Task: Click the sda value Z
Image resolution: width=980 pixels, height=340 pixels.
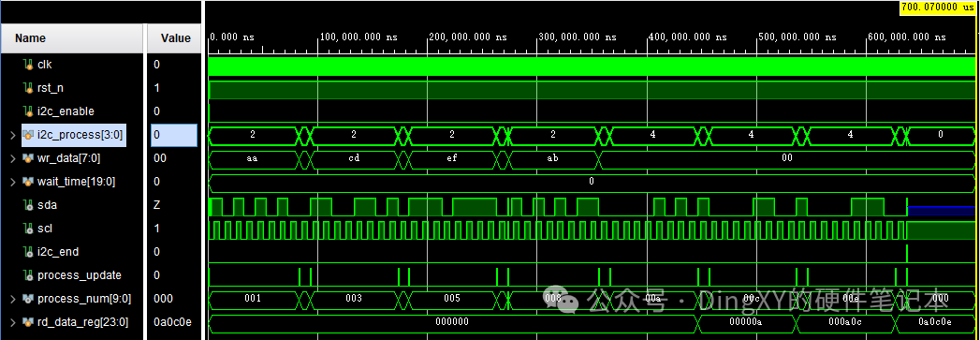Action: 157,205
